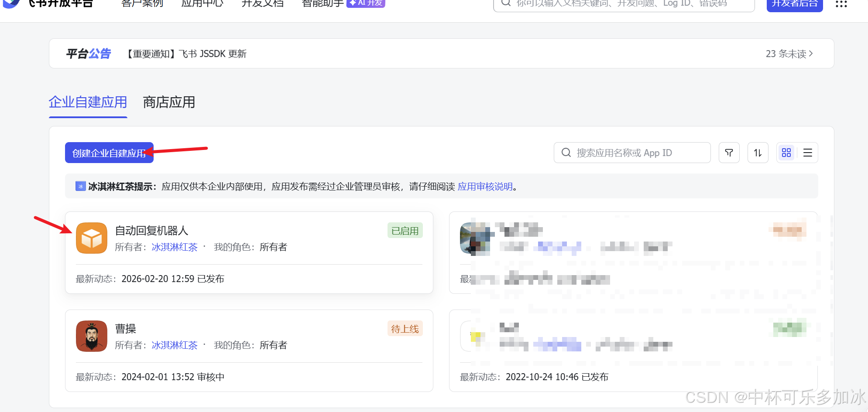
Task: Click the 曹操 app avatar
Action: [91, 336]
